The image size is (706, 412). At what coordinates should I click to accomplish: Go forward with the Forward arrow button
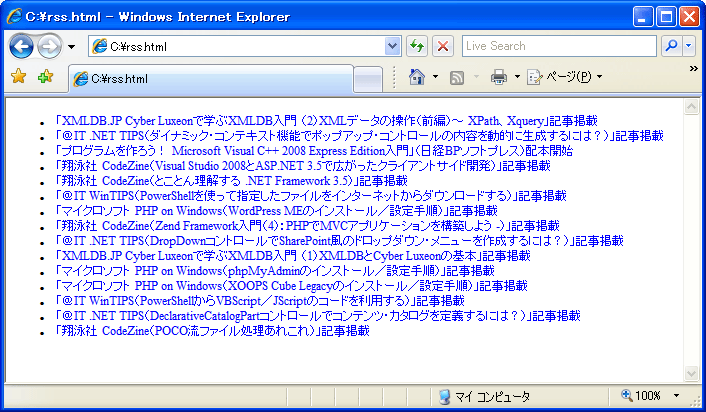coord(49,46)
